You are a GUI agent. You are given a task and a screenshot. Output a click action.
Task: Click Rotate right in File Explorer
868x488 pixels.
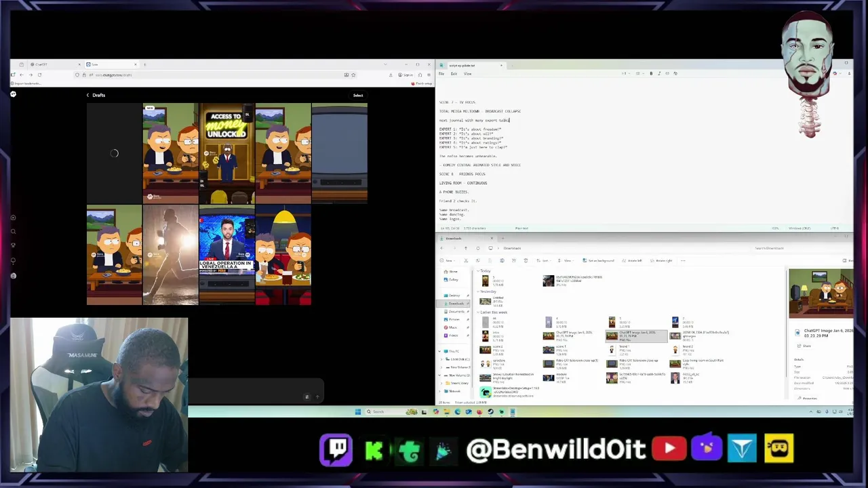point(662,260)
